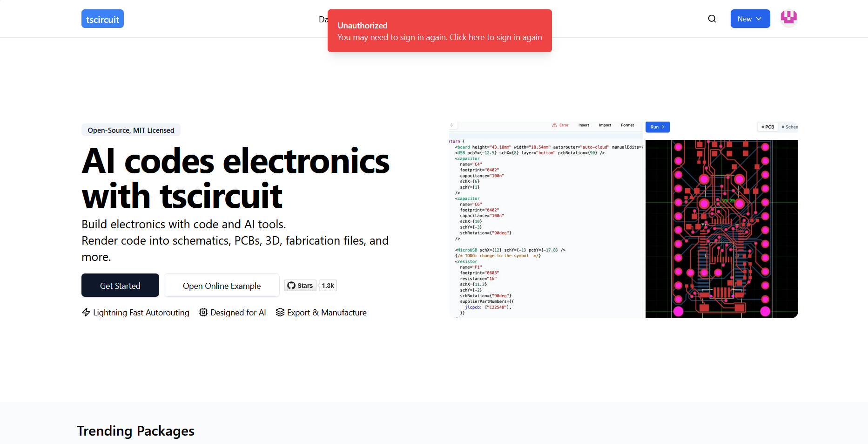Click the Run button in preview
The image size is (868, 444).
658,127
